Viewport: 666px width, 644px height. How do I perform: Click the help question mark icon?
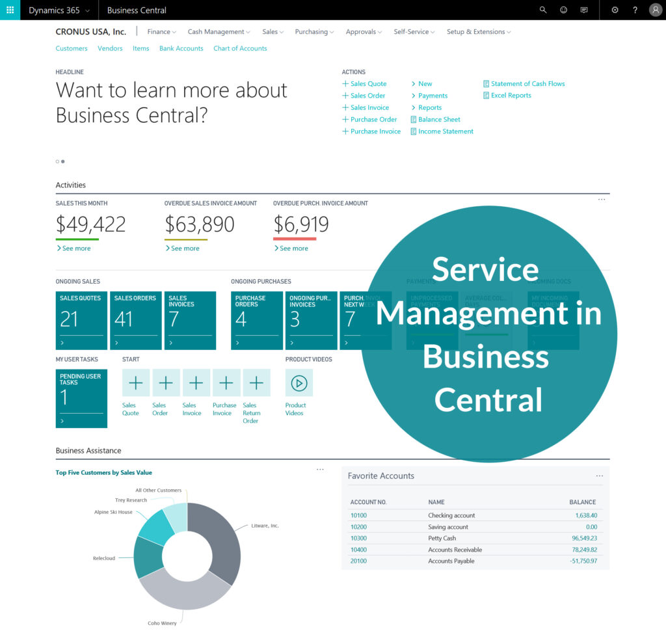click(635, 10)
